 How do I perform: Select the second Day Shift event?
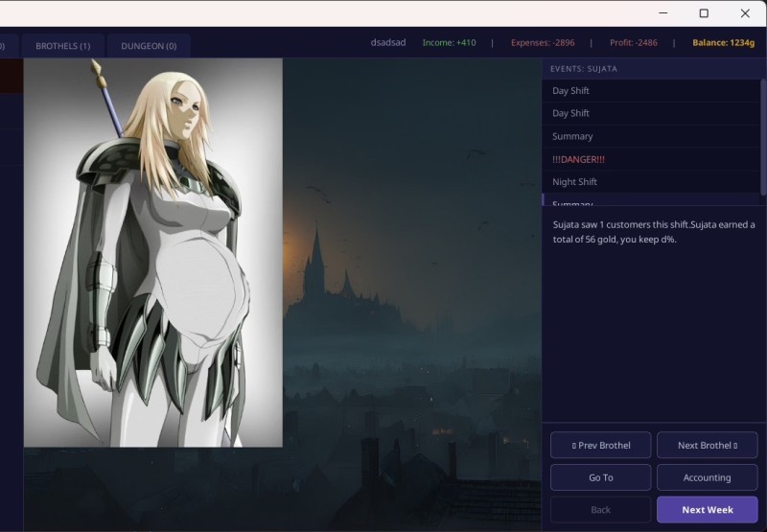[651, 113]
